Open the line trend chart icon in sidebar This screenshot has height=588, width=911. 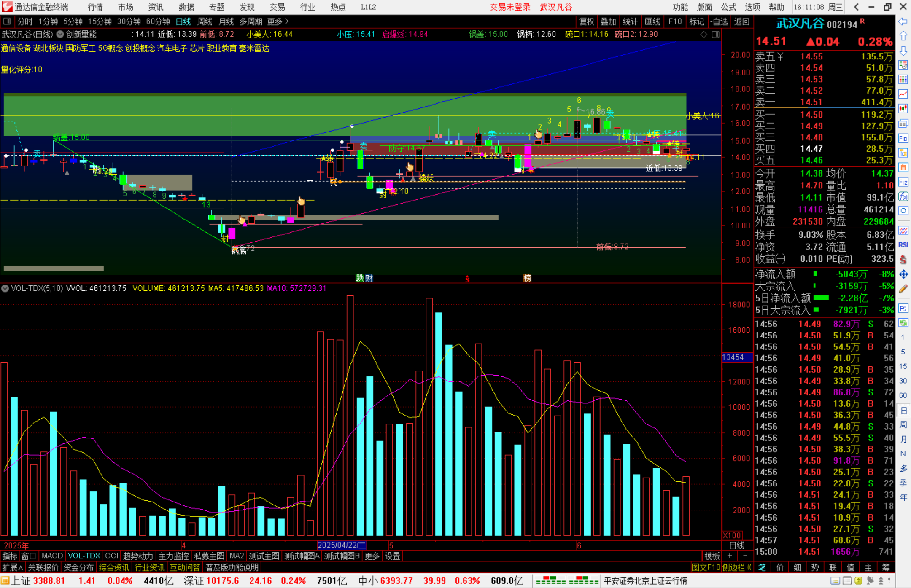903,94
